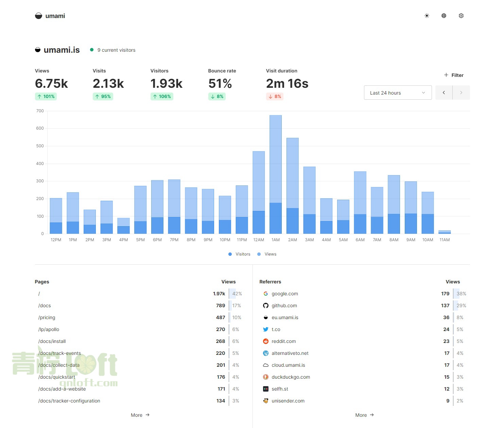
Task: Go to previous period with left chevron
Action: point(444,93)
